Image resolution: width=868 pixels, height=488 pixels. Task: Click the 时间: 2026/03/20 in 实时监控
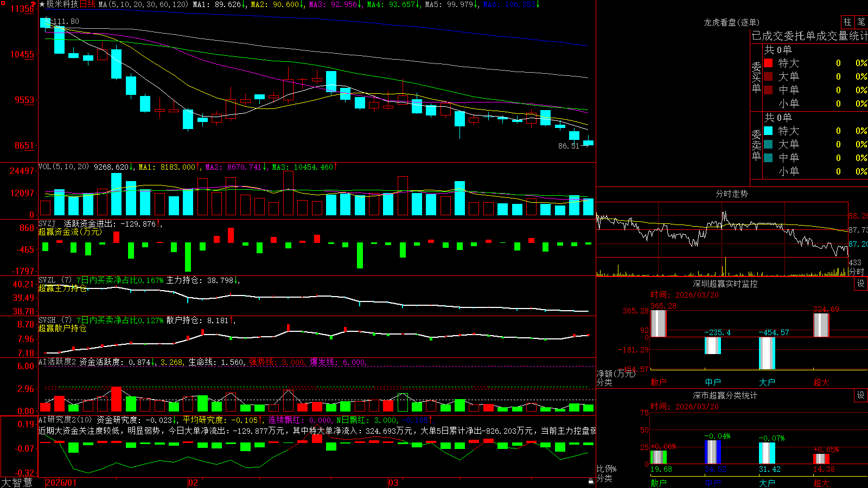pos(685,295)
